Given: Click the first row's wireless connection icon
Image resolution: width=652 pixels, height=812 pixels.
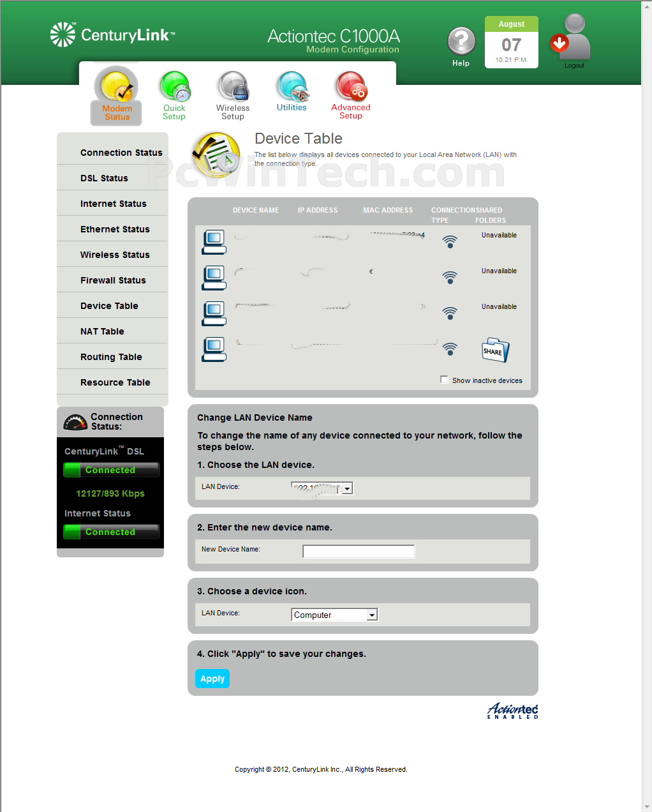Looking at the screenshot, I should (x=450, y=242).
